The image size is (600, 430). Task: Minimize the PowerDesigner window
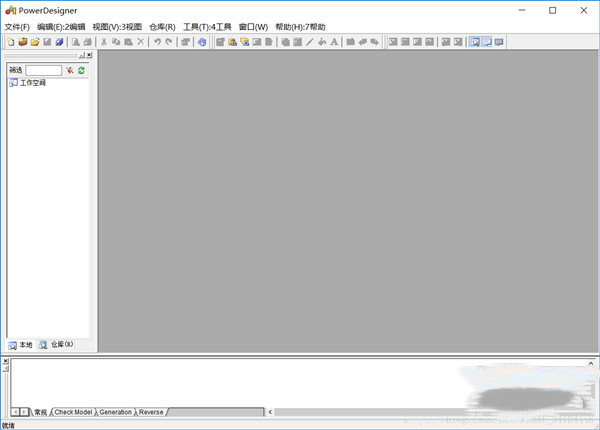[x=522, y=10]
